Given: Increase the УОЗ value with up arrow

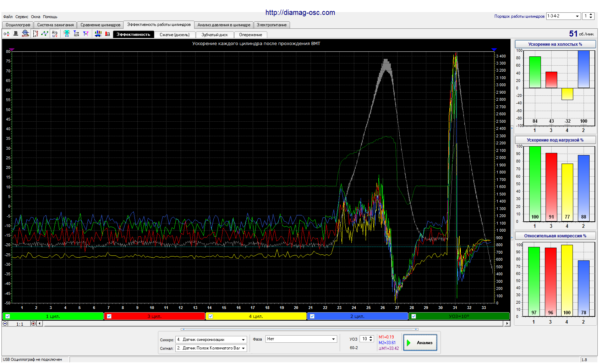Looking at the screenshot, I should coord(371,337).
